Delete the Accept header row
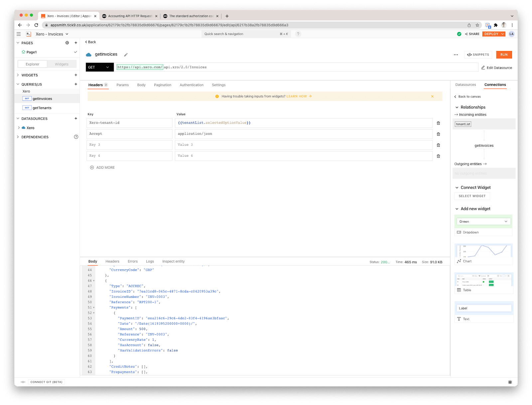Image resolution: width=532 pixels, height=405 pixels. tap(438, 134)
